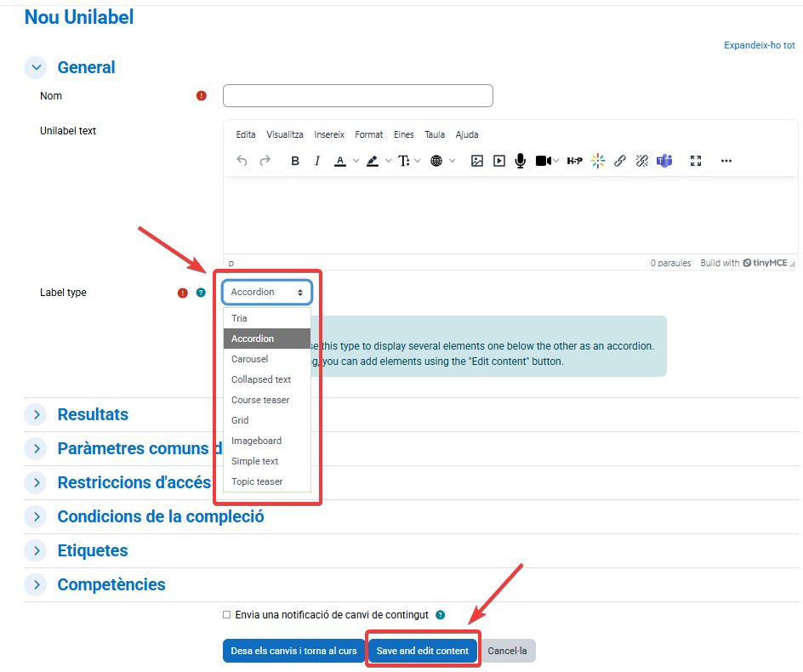Select Topic teaser option in list
Screen dimensions: 803x672
257,481
